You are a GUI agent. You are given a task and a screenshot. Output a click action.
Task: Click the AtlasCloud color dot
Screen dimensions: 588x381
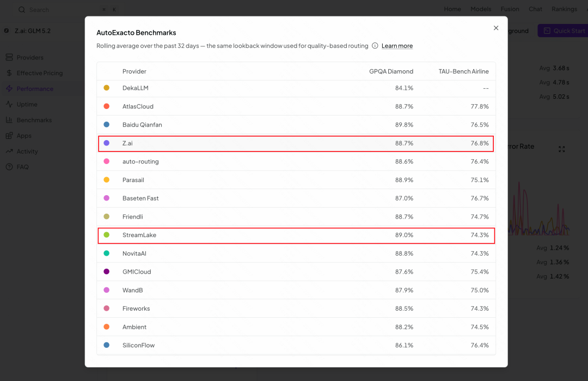click(x=107, y=106)
